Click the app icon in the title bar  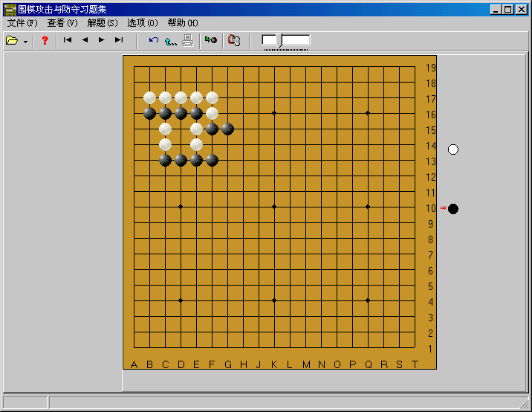pyautogui.click(x=10, y=10)
